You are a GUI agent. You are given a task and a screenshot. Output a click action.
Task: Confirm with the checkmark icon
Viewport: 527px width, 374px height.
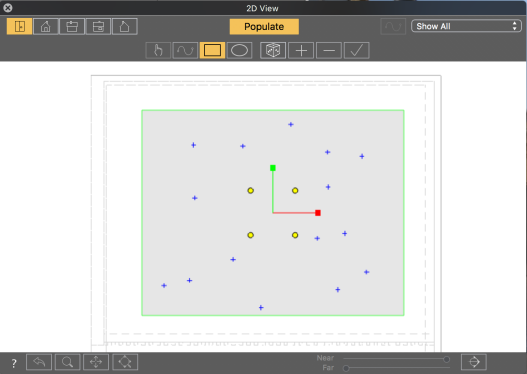click(x=357, y=51)
